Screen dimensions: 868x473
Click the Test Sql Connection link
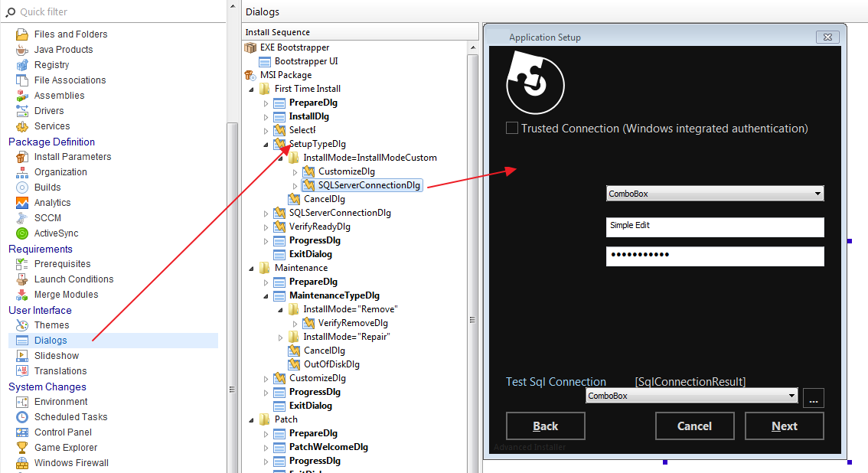click(x=556, y=382)
